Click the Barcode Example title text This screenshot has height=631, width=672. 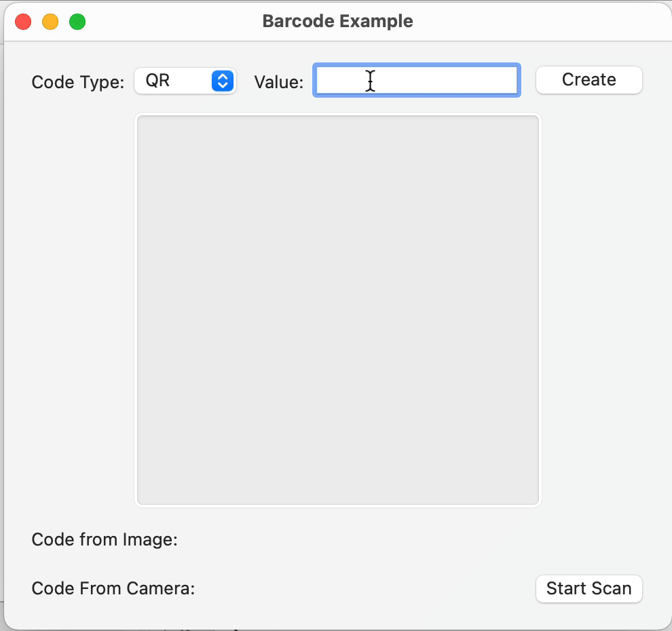pos(338,21)
